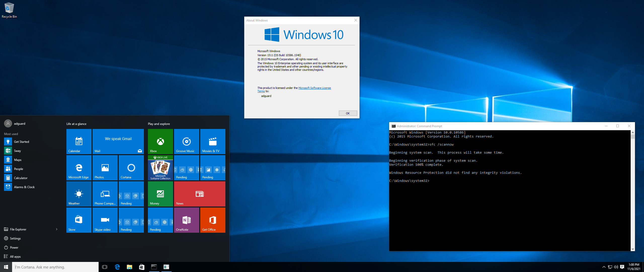Open Store from the taskbar
644x272 pixels.
(x=142, y=267)
